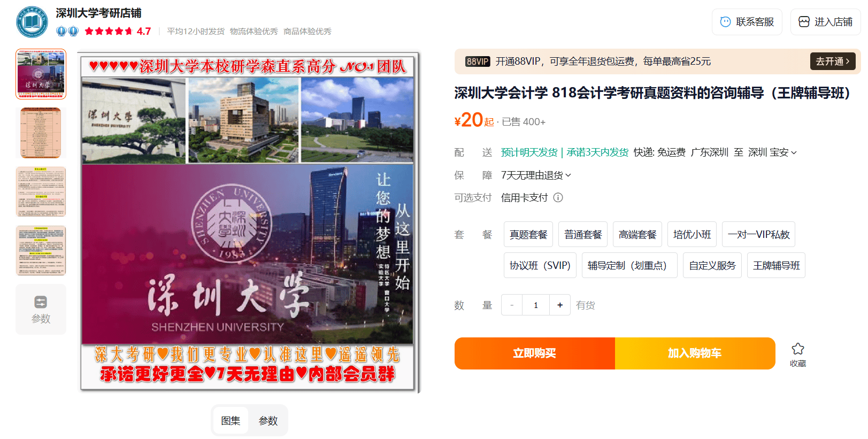Viewport: 868px width, 439px height.
Task: Select the 普通套餐 package option
Action: pyautogui.click(x=583, y=234)
